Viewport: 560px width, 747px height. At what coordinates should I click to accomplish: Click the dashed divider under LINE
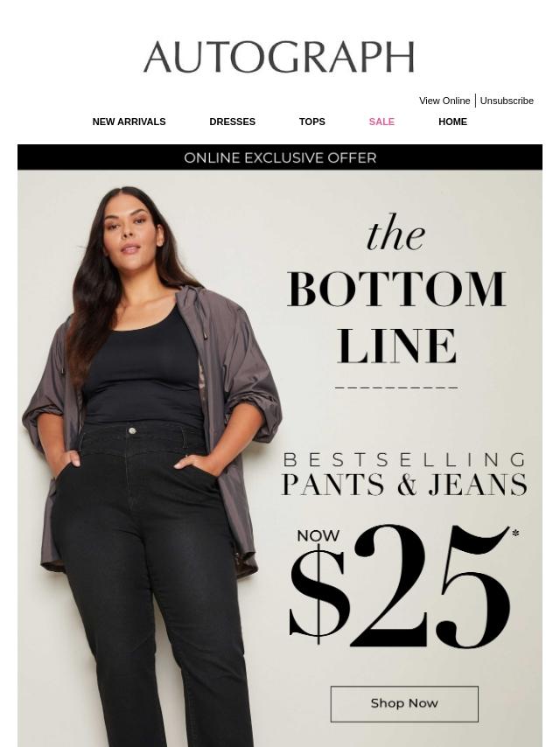(396, 387)
